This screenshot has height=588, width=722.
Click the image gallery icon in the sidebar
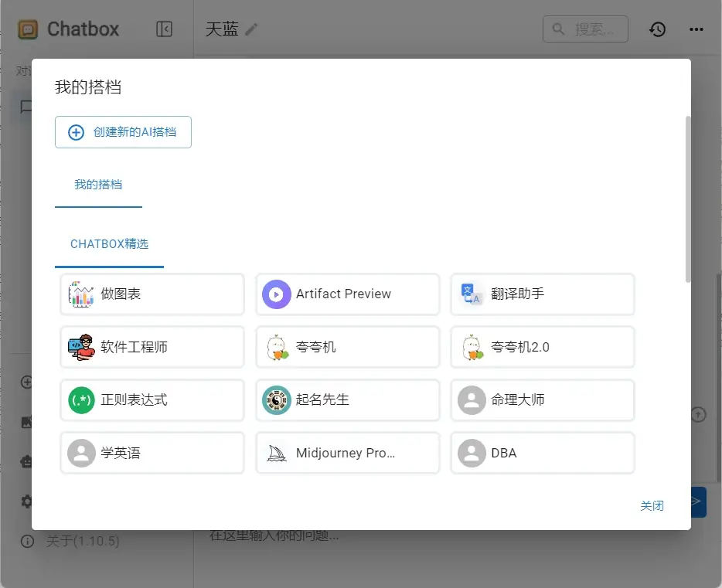27,422
